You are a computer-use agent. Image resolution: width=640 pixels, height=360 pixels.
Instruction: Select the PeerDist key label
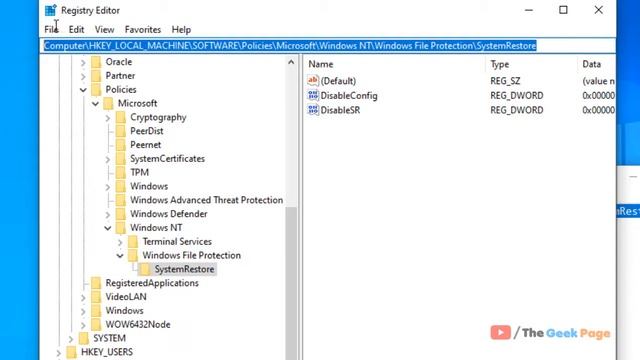147,131
